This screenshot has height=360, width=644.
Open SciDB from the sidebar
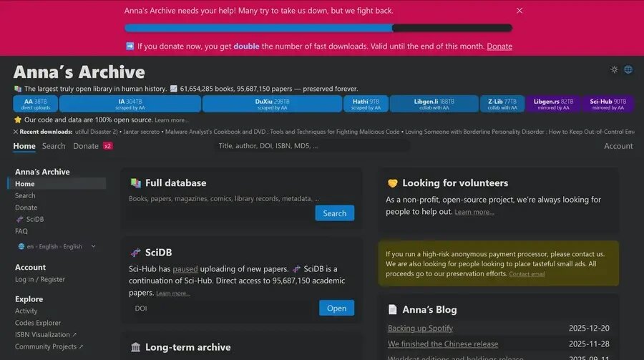click(34, 220)
